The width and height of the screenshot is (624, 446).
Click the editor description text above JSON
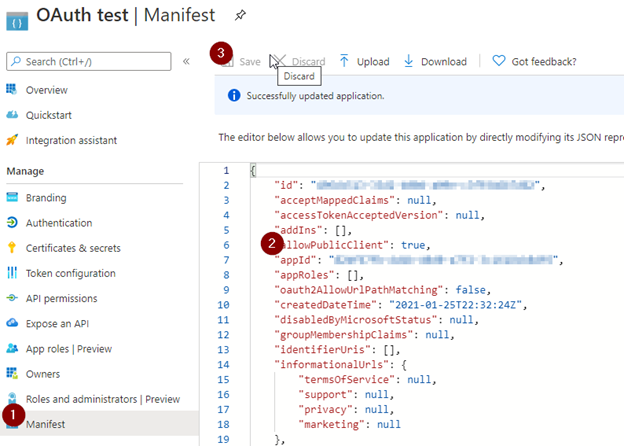click(x=421, y=137)
